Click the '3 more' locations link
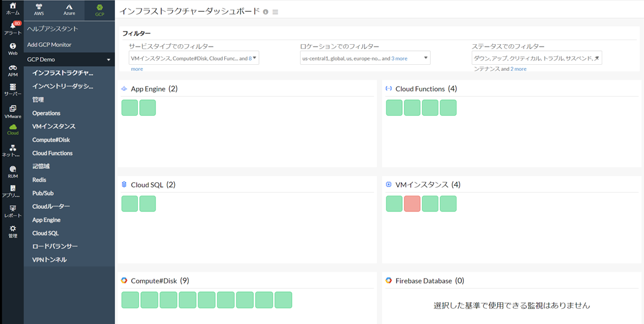The width and height of the screenshot is (644, 324). tap(399, 59)
